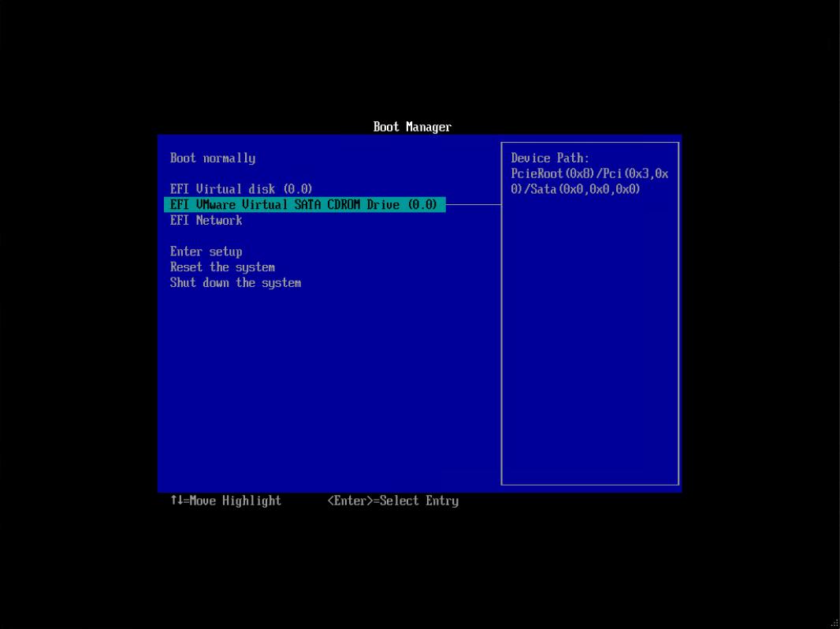This screenshot has width=840, height=629.
Task: Open Enter setup
Action: (206, 251)
